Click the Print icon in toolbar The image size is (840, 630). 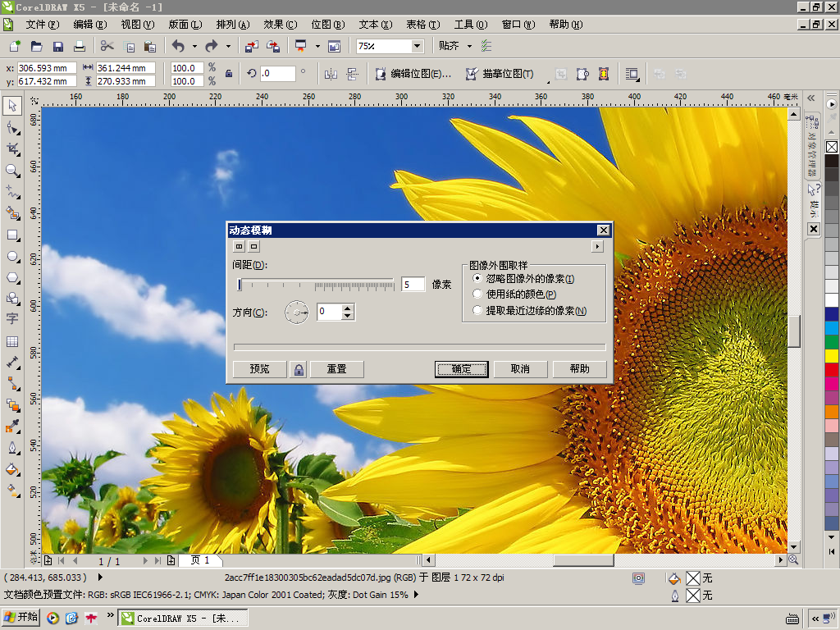(x=80, y=46)
